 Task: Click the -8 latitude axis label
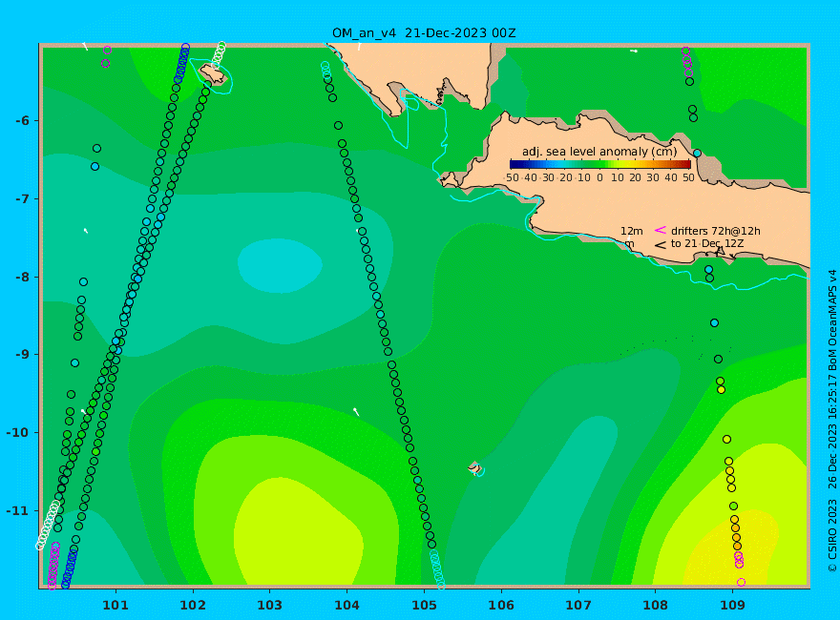(21, 278)
